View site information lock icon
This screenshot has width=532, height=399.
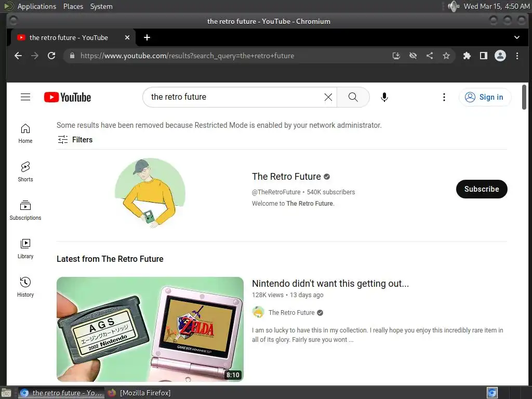coord(72,56)
